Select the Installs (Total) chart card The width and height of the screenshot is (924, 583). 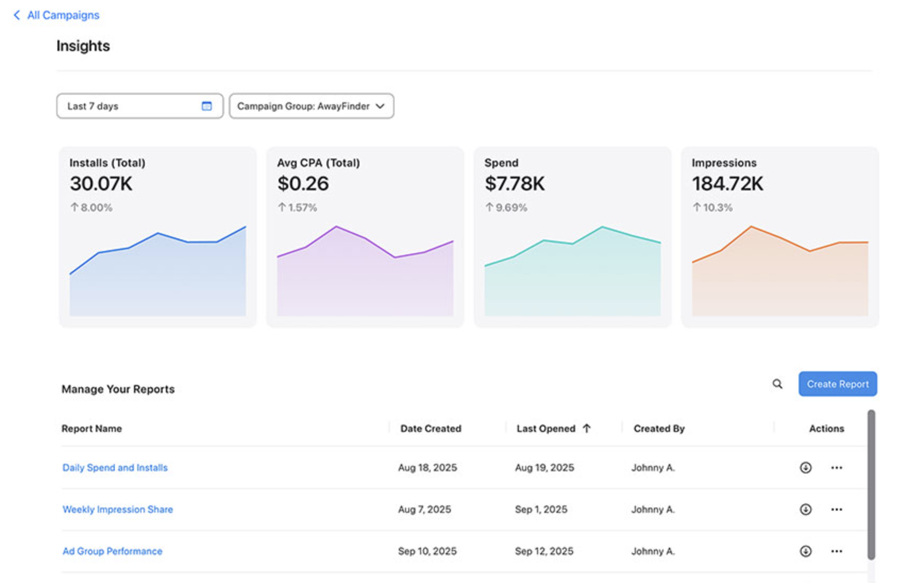[157, 237]
